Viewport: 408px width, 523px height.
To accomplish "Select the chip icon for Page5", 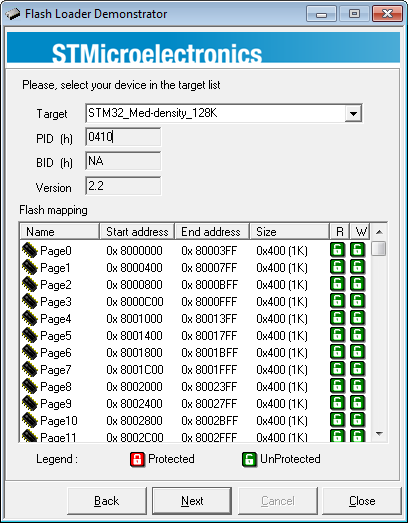I will (x=29, y=335).
